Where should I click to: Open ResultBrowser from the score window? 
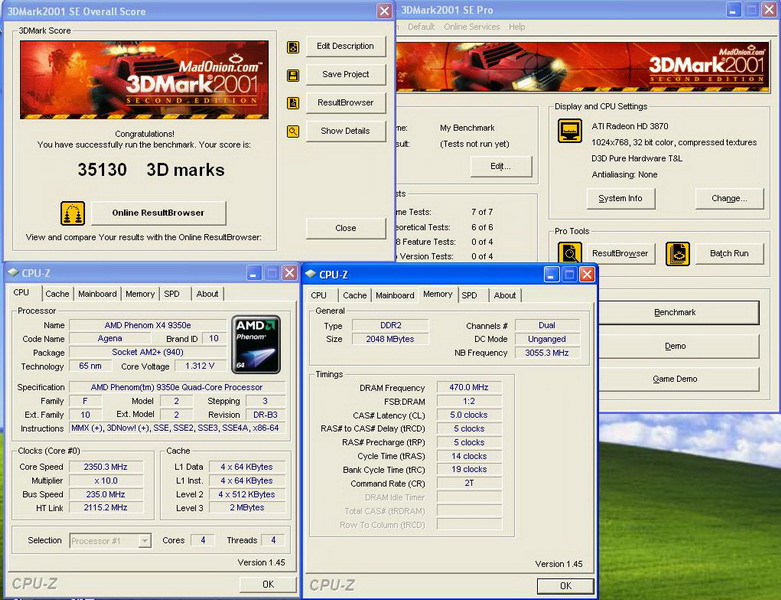[346, 103]
